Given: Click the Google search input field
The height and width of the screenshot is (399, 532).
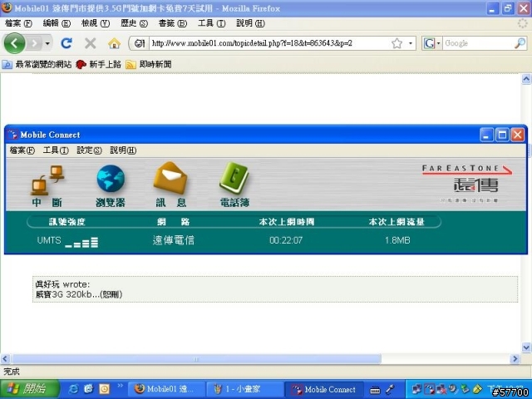Looking at the screenshot, I should (478, 43).
